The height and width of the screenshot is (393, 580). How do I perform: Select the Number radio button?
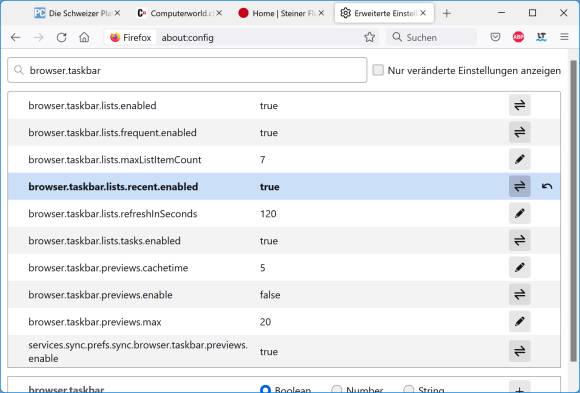click(337, 390)
